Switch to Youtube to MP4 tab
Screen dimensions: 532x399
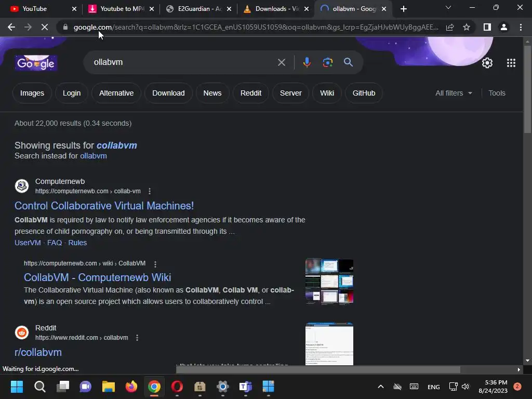[x=118, y=9]
